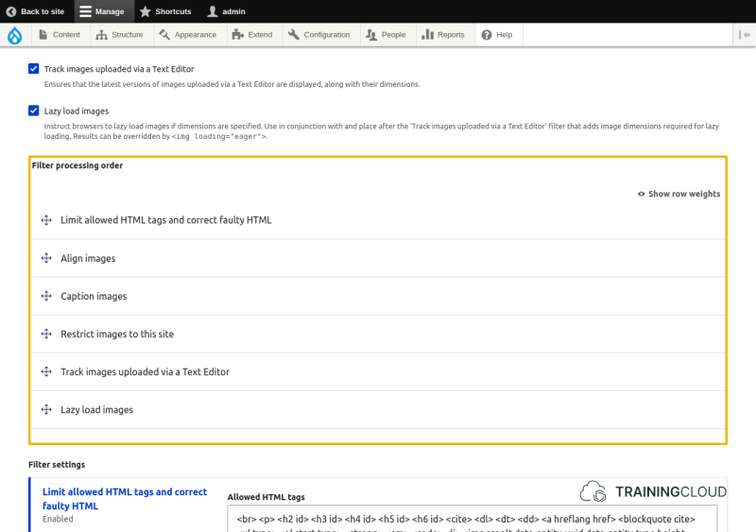Click the Caption images row text
This screenshot has height=532, width=756.
point(94,296)
